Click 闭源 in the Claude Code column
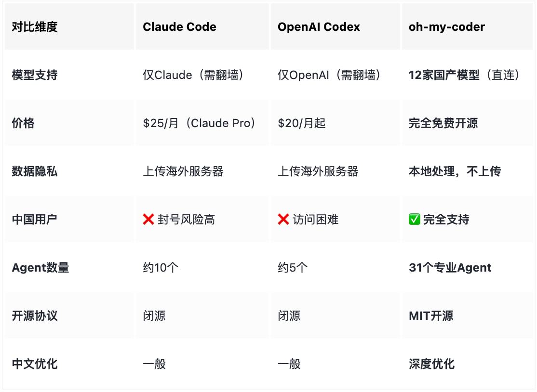 (154, 316)
